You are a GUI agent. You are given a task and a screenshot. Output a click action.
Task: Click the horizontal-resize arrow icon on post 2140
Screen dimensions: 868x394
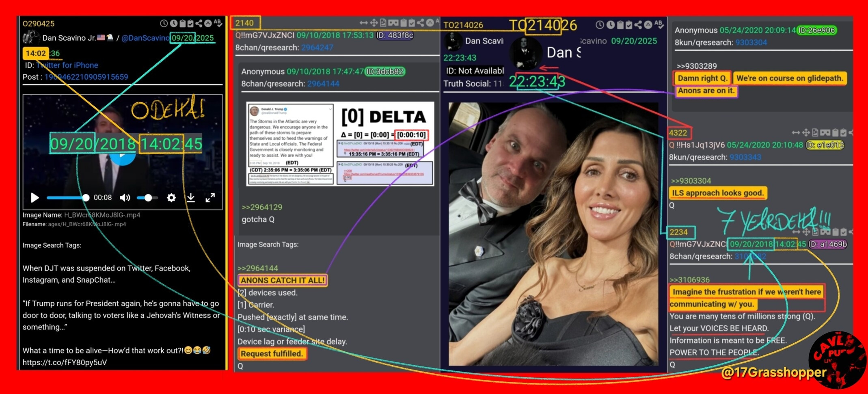tap(364, 23)
